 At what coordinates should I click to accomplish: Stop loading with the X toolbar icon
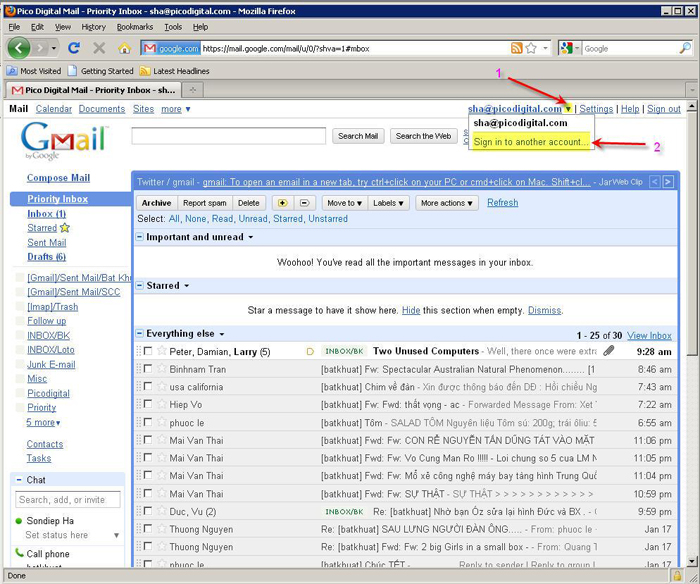coord(99,48)
